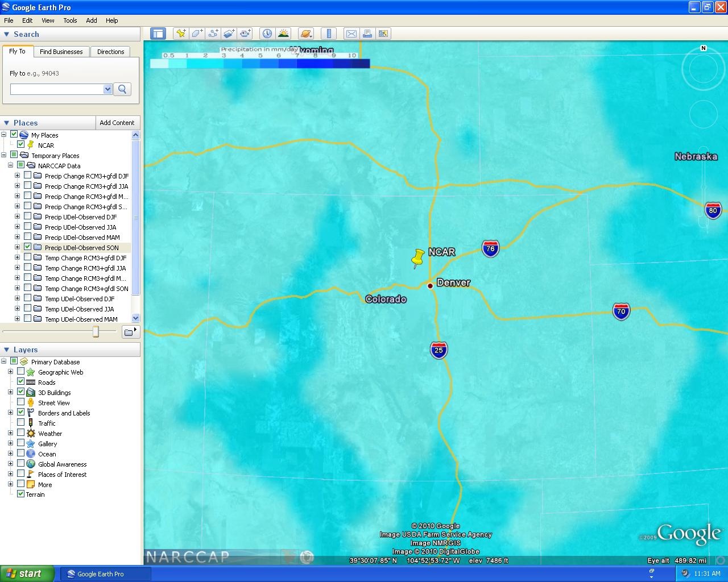Expand the Global Awareness layer

tap(10, 464)
